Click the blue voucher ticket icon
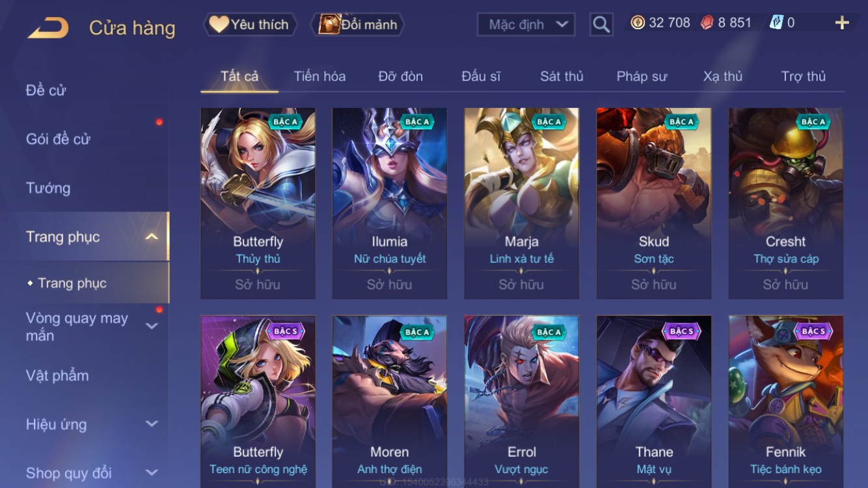Screen dimensions: 868x488 (x=776, y=23)
